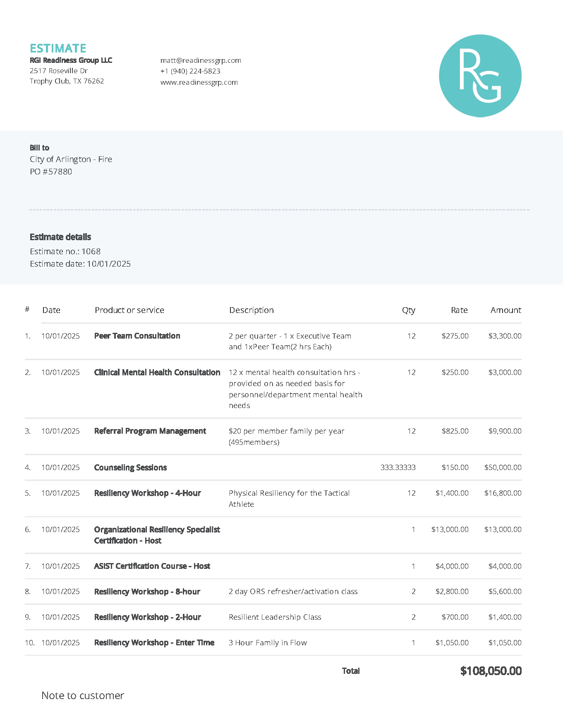563x728 pixels.
Task: Click the 333.33333 quantity value
Action: 398,468
